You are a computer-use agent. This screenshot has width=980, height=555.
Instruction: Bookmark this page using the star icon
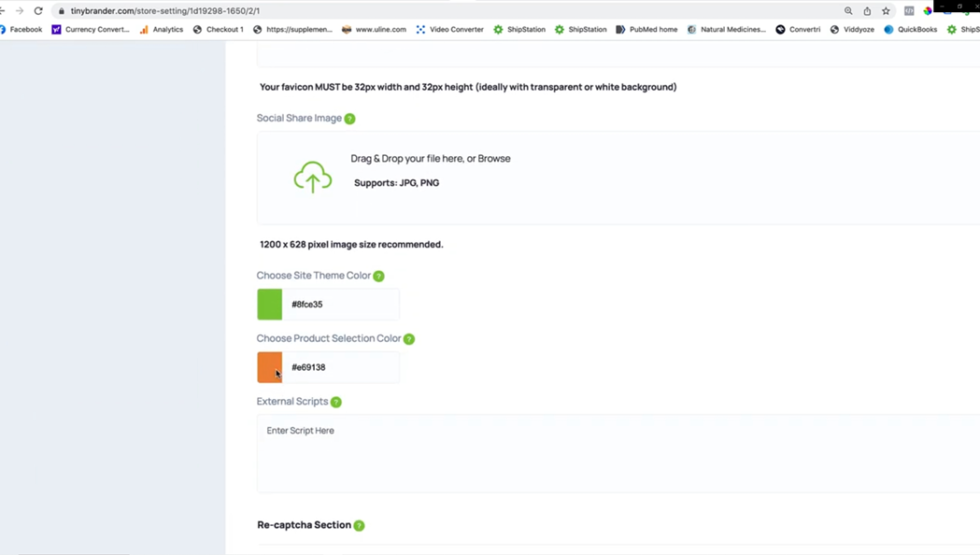886,10
